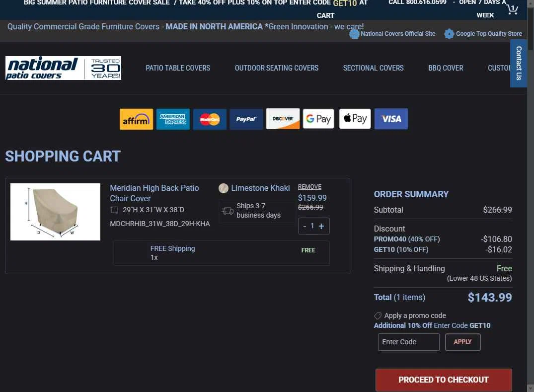Click the Enter Code promo field
This screenshot has height=392, width=534.
[409, 342]
